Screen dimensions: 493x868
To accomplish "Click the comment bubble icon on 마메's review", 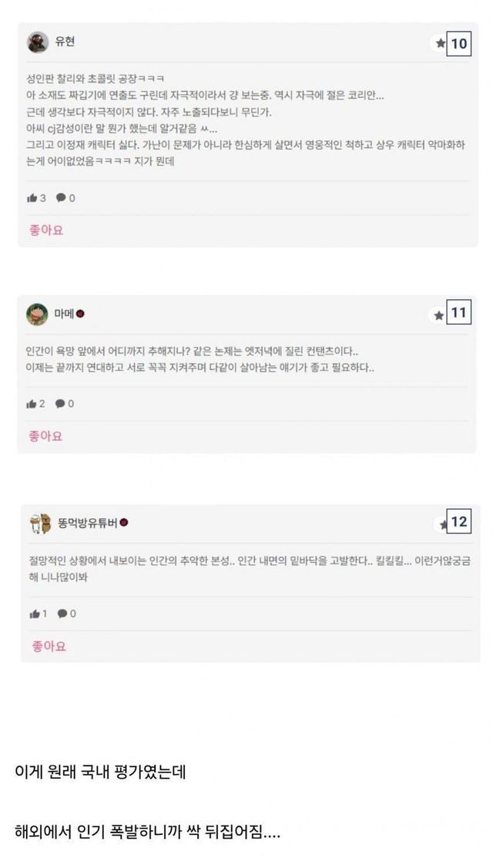I will pyautogui.click(x=60, y=404).
